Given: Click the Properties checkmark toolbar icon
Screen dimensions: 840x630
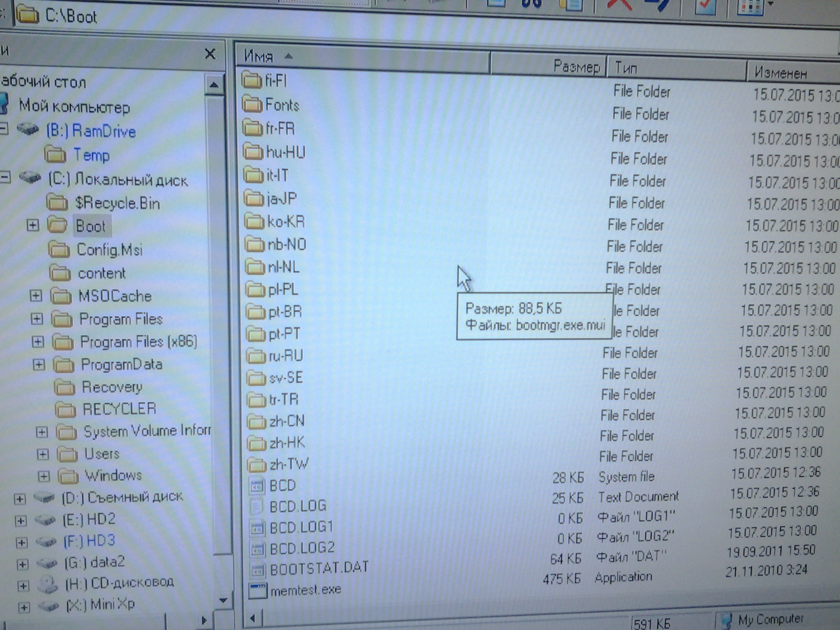Looking at the screenshot, I should click(705, 7).
